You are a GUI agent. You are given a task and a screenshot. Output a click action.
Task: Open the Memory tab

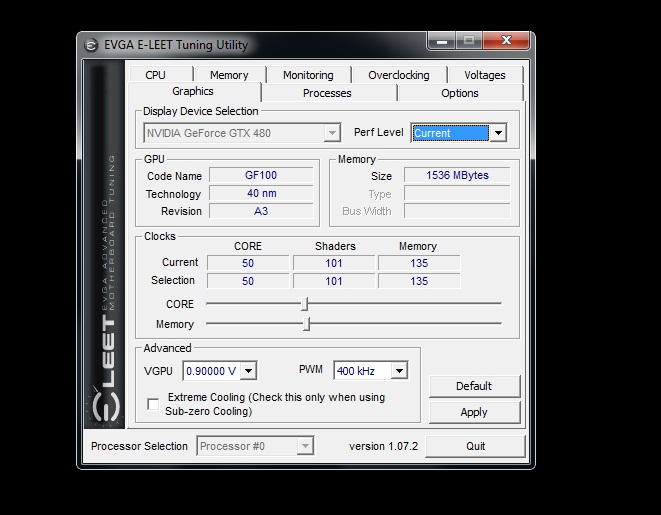click(x=229, y=75)
